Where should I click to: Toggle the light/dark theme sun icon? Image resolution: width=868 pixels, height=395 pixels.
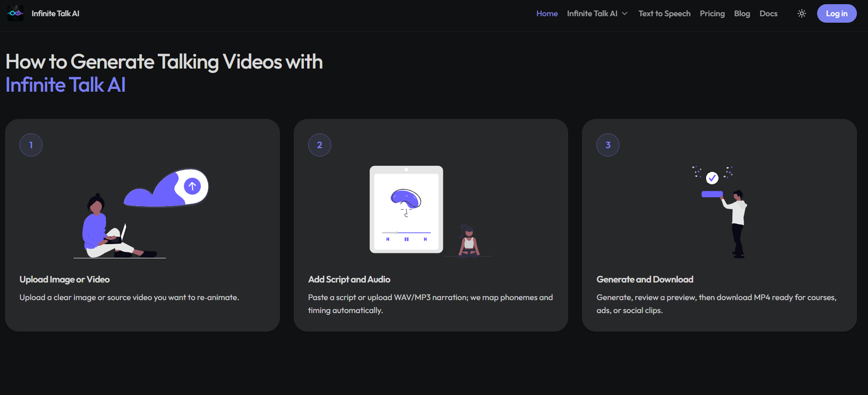pyautogui.click(x=802, y=13)
